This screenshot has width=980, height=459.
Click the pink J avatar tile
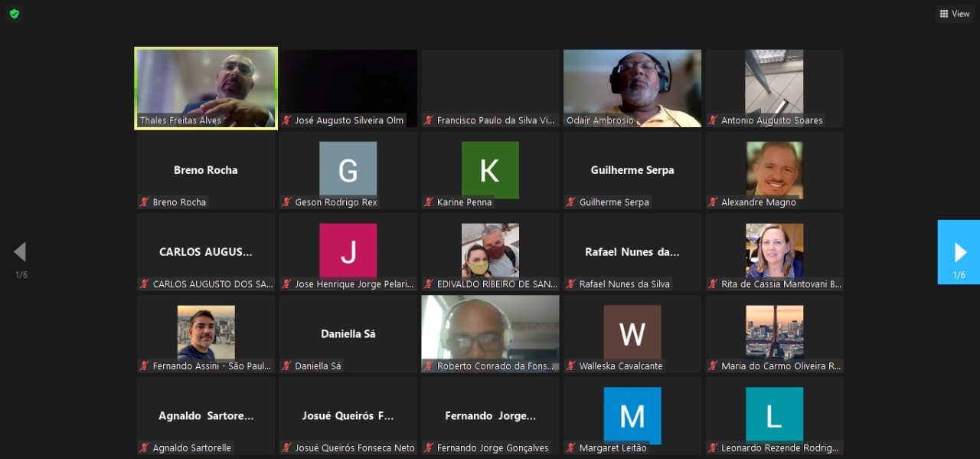(x=348, y=251)
